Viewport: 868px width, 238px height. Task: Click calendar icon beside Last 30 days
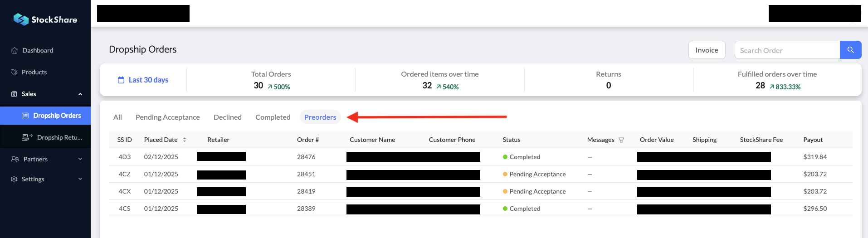point(121,80)
